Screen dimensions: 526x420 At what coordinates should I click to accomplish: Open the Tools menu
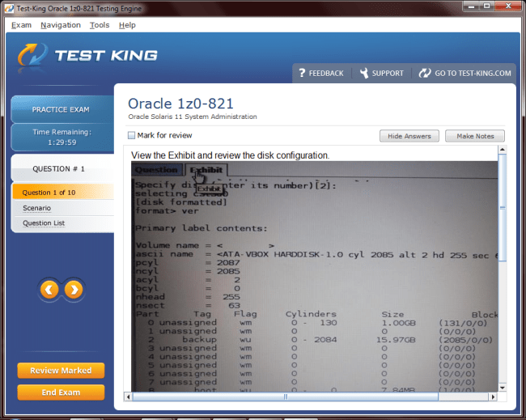tap(100, 25)
